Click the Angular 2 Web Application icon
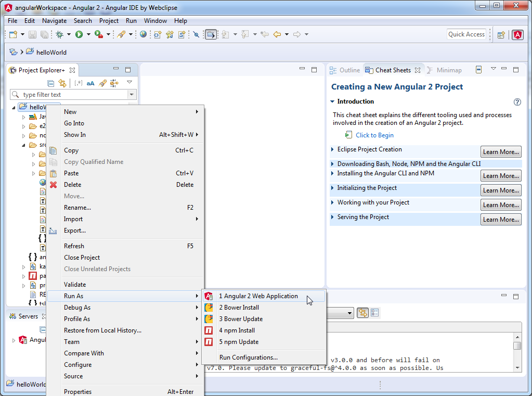This screenshot has height=396, width=532. (209, 296)
